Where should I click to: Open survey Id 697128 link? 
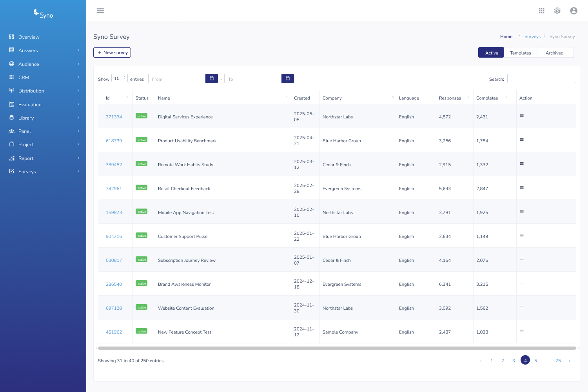(114, 308)
